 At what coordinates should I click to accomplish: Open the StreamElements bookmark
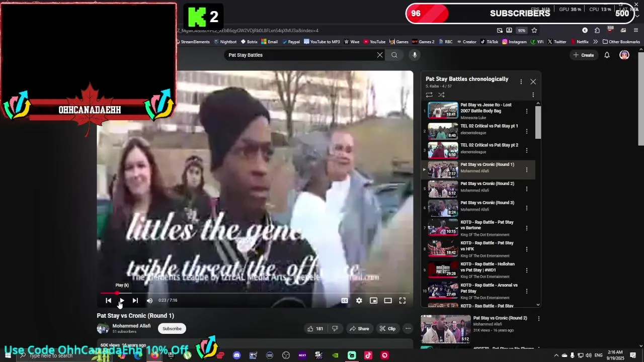193,42
